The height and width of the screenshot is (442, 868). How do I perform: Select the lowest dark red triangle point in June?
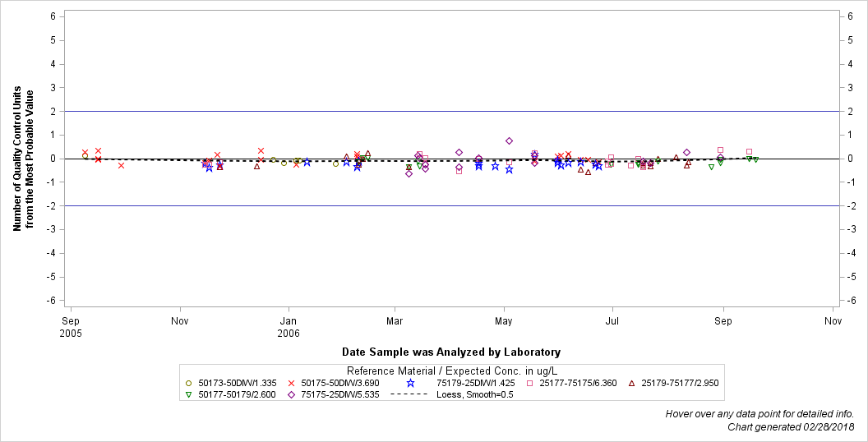(x=588, y=172)
